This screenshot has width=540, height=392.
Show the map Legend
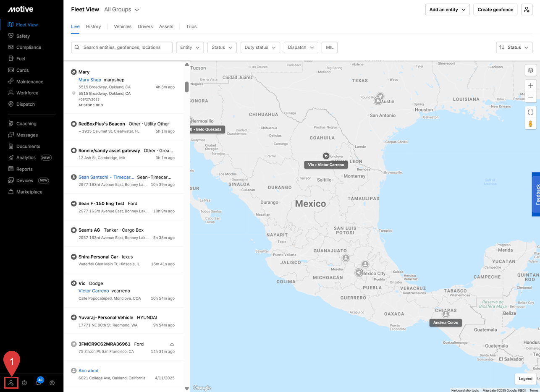tap(525, 379)
